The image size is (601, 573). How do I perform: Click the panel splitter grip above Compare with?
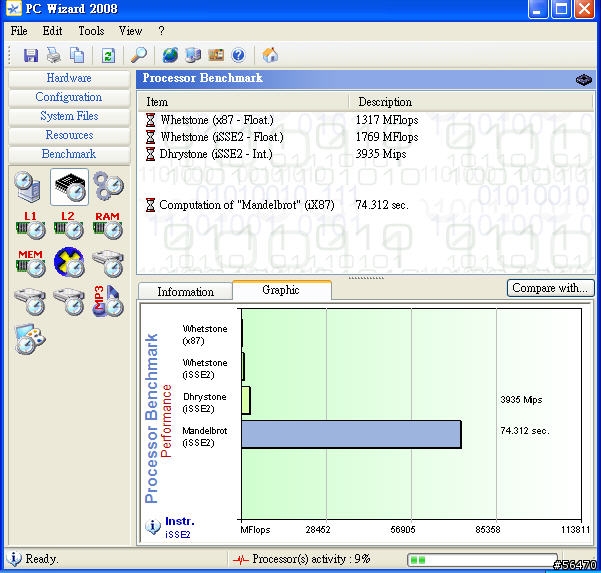click(x=366, y=277)
